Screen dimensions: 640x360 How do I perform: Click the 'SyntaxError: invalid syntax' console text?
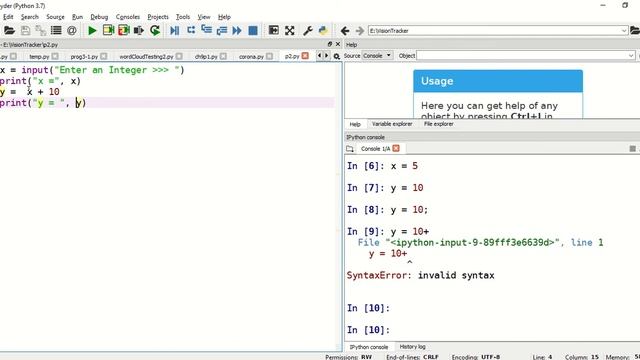click(x=420, y=275)
